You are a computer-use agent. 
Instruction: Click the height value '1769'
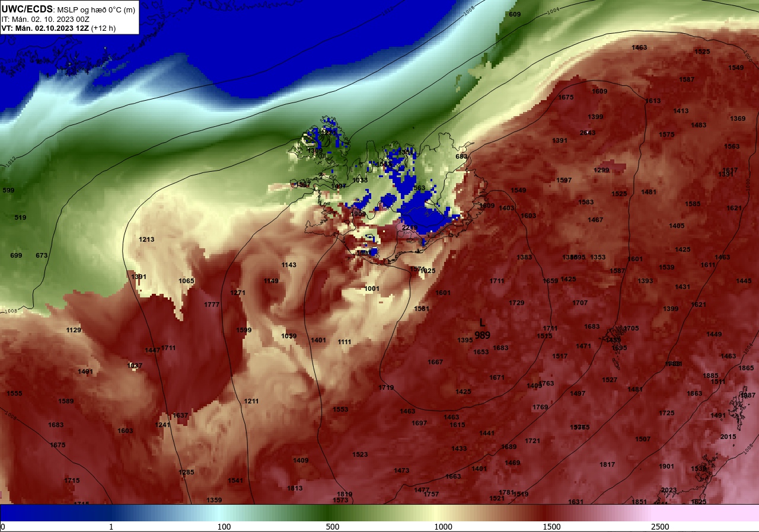click(x=540, y=407)
